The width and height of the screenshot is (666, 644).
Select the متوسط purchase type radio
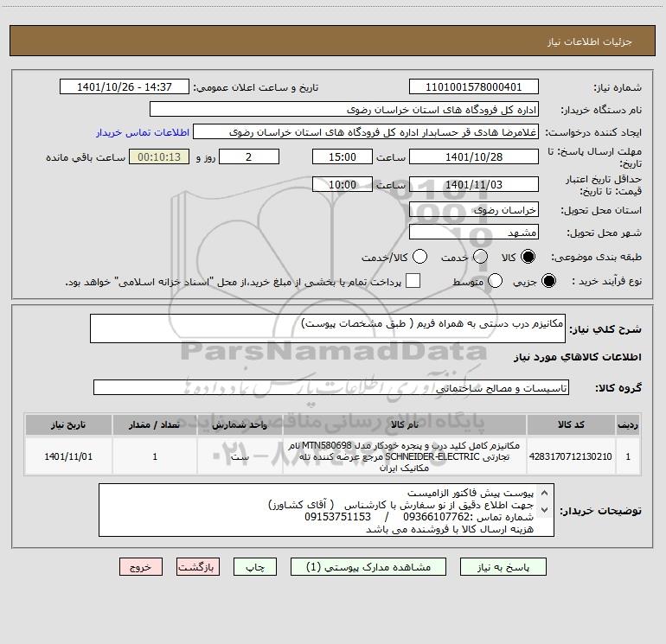(x=495, y=281)
